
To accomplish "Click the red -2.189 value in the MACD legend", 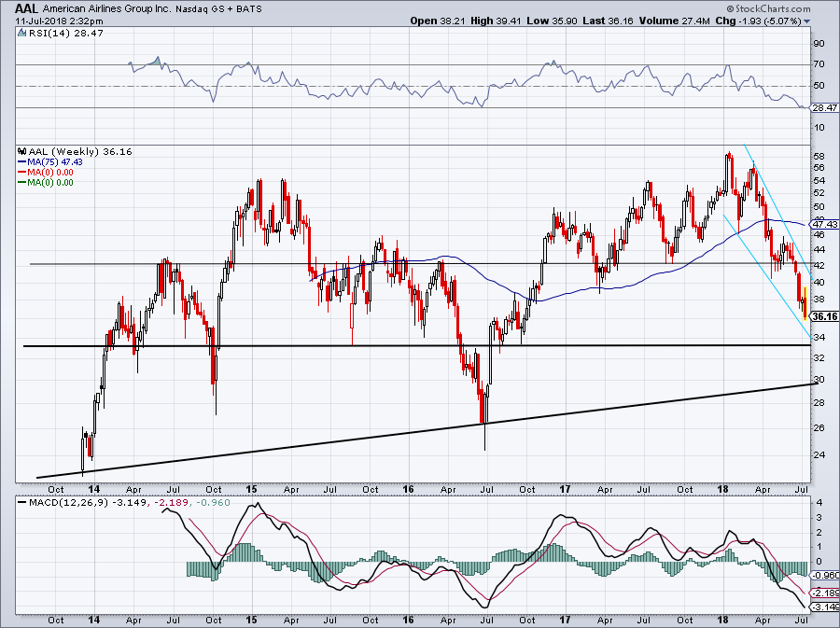I will pyautogui.click(x=170, y=503).
